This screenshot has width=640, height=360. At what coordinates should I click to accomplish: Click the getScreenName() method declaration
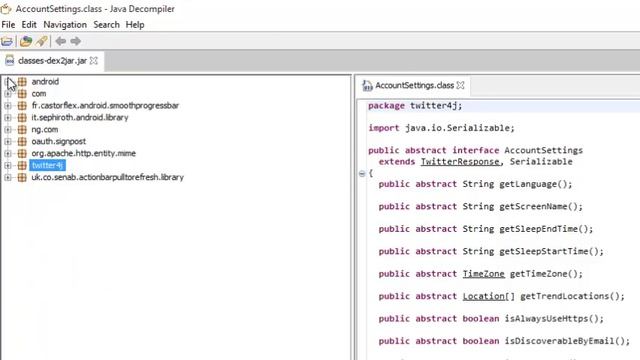pyautogui.click(x=481, y=207)
